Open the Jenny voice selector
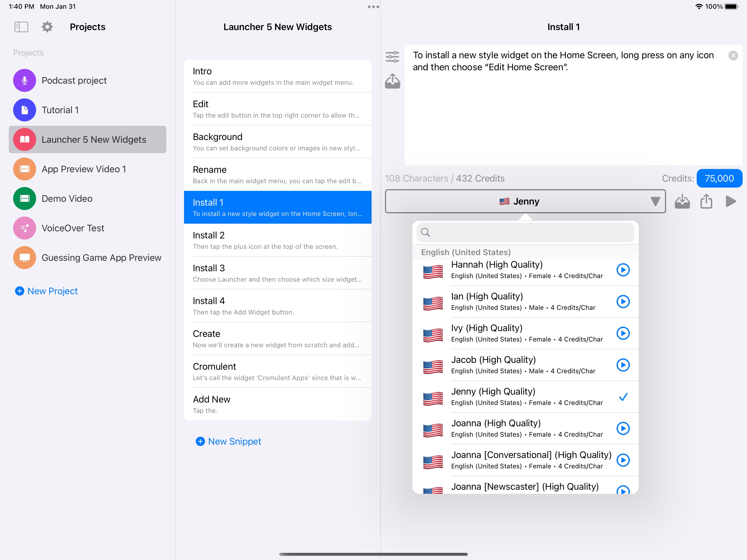The image size is (747, 560). pos(525,201)
